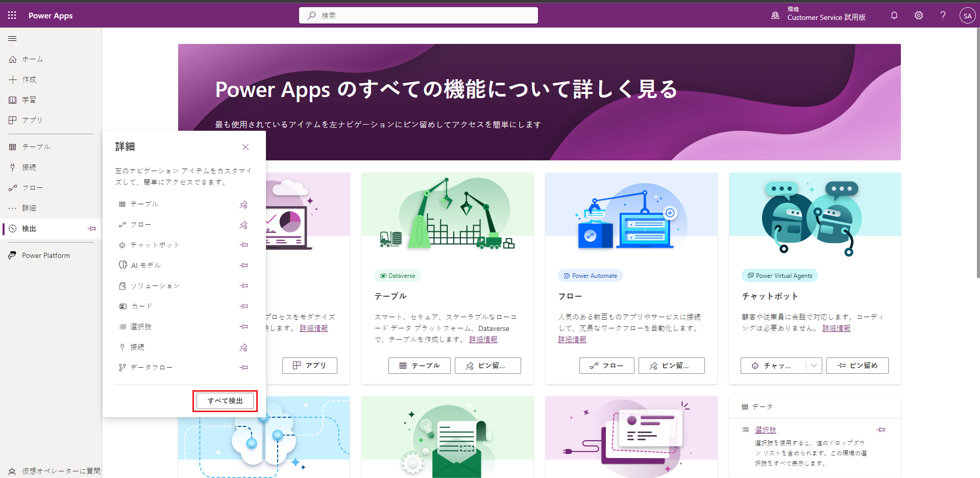The image size is (980, 478).
Task: Click the チャッ... button on the chatbot card
Action: coord(773,366)
